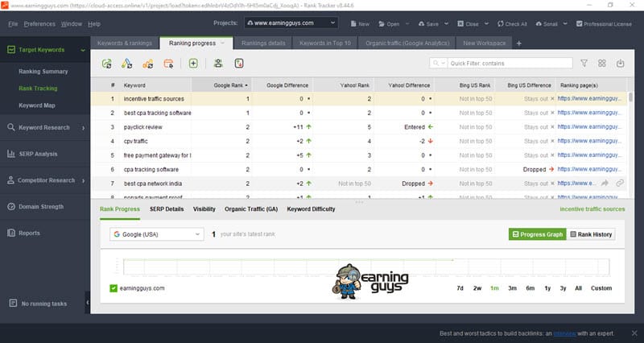Select the 1y time range
The width and height of the screenshot is (644, 343).
[x=547, y=288]
